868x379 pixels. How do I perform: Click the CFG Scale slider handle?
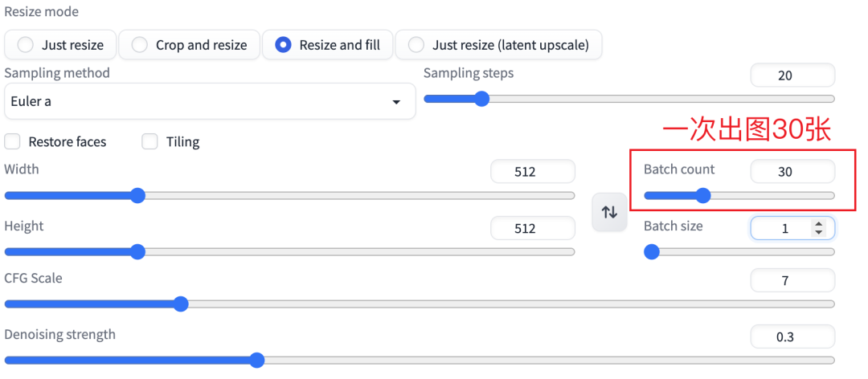181,304
